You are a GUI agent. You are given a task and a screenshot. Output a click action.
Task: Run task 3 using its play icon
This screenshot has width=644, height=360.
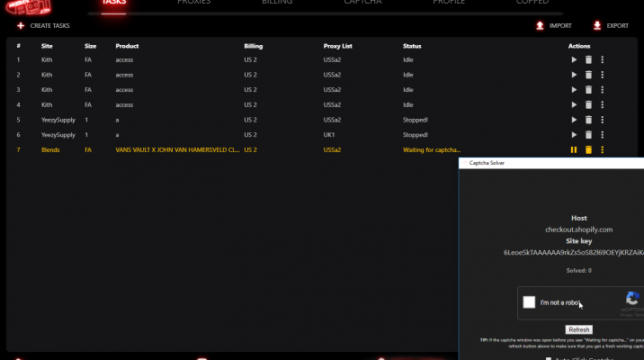pos(574,90)
